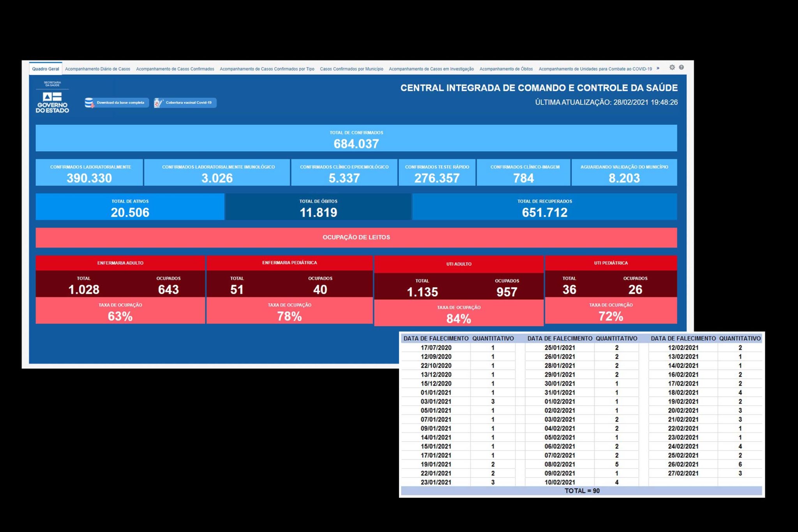Select the Total de Confirmados panel

[x=356, y=138]
